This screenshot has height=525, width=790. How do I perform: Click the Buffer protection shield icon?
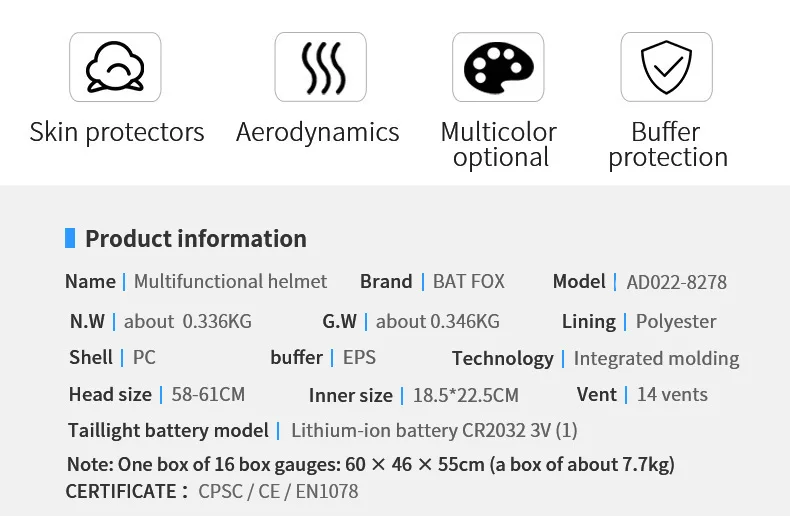point(666,67)
